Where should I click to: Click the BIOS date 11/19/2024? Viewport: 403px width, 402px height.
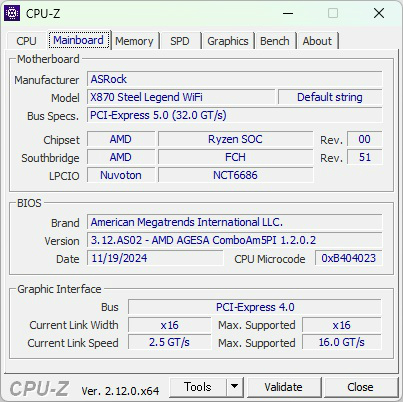point(155,258)
